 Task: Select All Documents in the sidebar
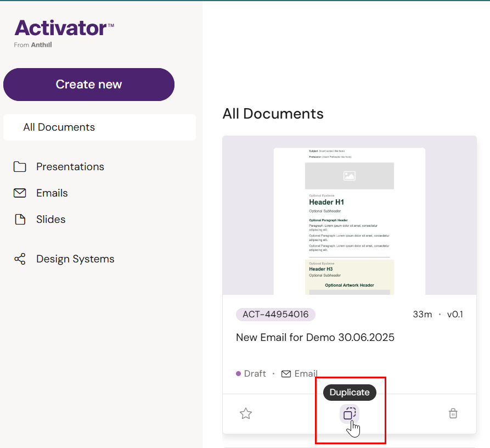(59, 127)
